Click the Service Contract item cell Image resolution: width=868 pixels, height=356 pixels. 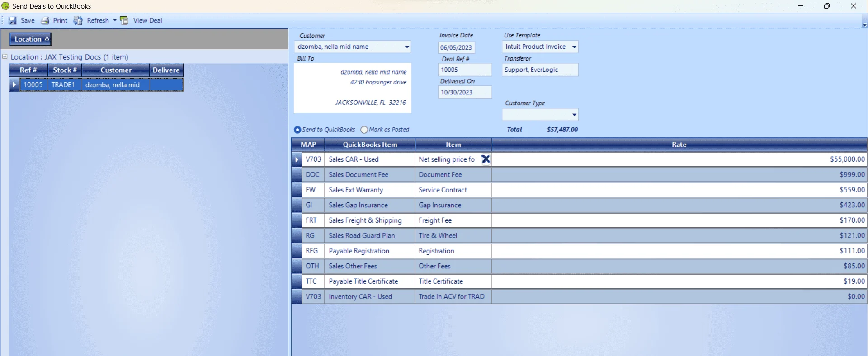coord(453,190)
